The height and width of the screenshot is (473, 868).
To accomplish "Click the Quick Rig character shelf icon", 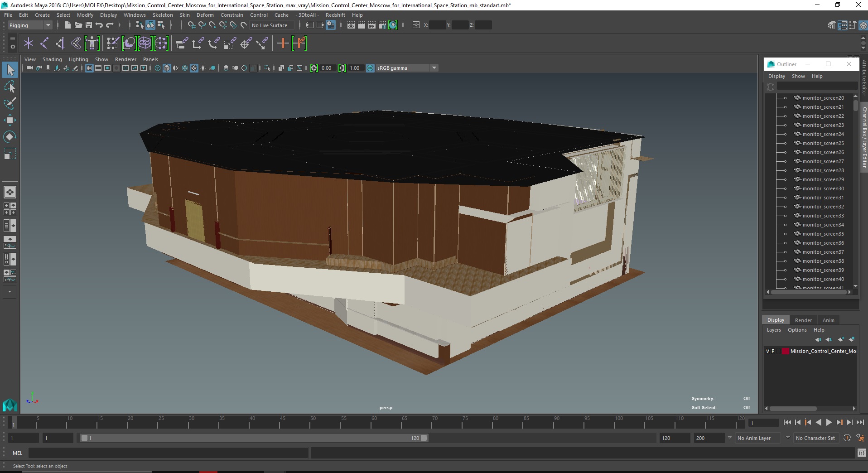I will click(x=92, y=43).
